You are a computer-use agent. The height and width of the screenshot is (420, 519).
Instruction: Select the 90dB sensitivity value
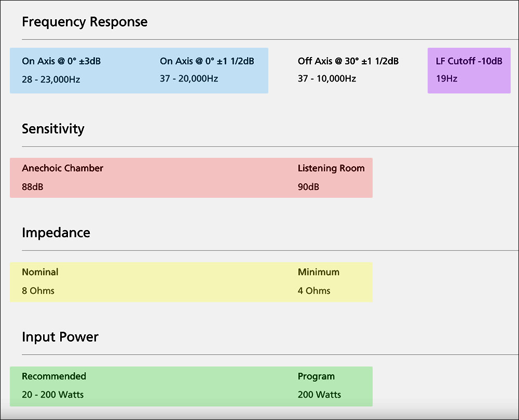pyautogui.click(x=308, y=187)
